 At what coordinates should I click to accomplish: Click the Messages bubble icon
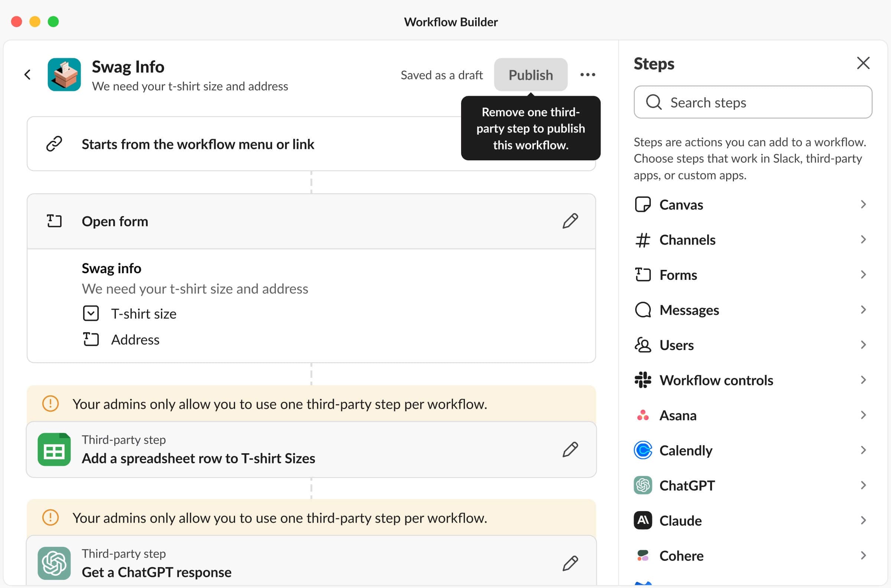pos(643,310)
